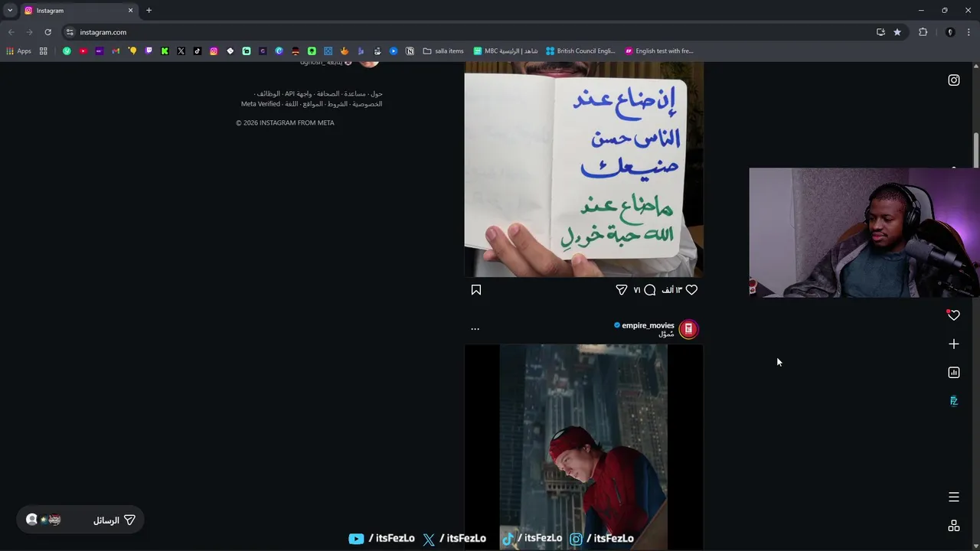Open comments on the handwritten note post

650,290
